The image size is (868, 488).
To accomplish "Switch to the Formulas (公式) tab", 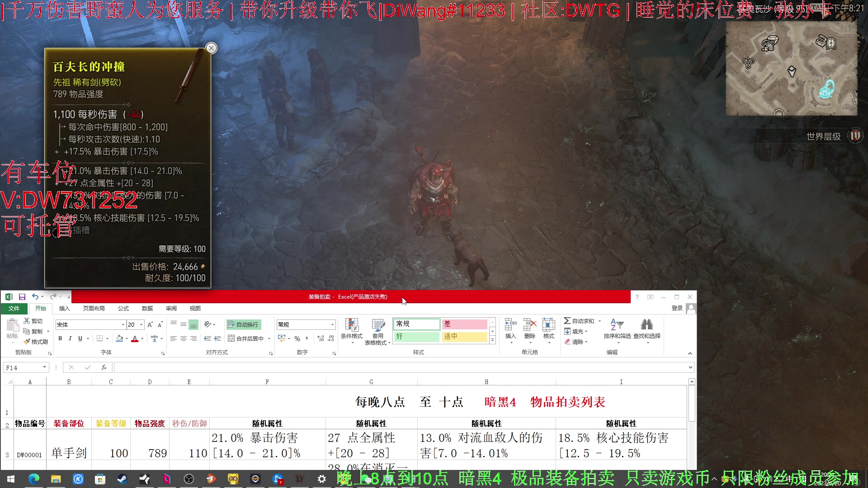I will pyautogui.click(x=123, y=308).
